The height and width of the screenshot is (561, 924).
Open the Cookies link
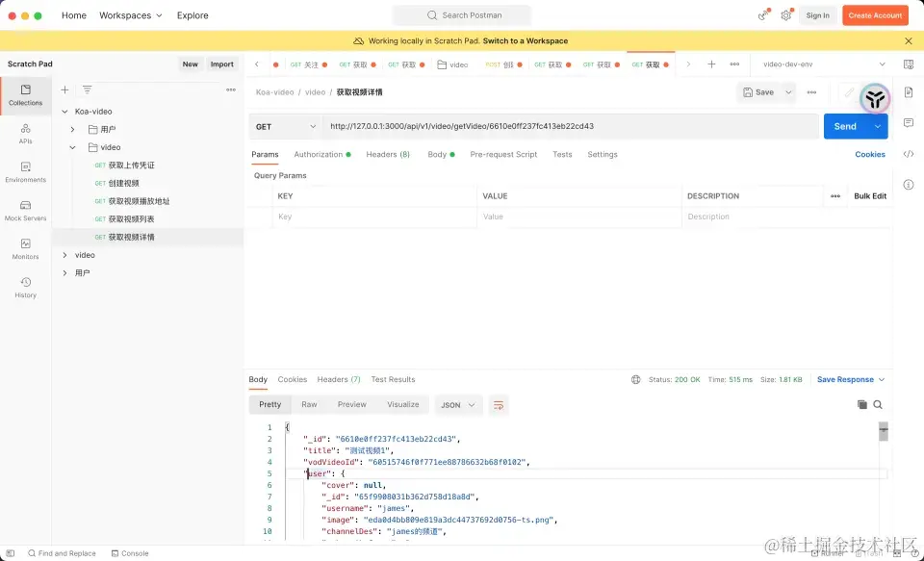870,154
